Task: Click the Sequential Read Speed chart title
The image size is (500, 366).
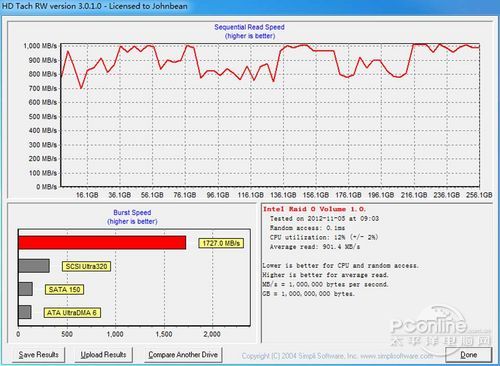Action: 249,27
